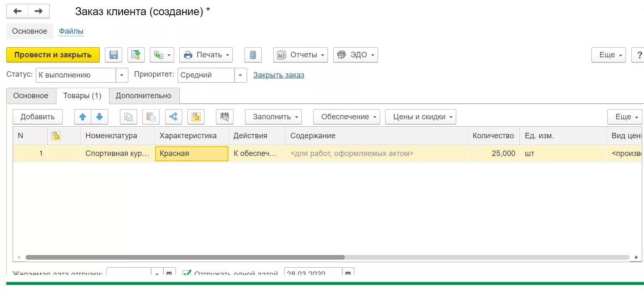Viewport: 644px width, 290px height.
Task: Open the Печать dropdown
Action: 206,55
